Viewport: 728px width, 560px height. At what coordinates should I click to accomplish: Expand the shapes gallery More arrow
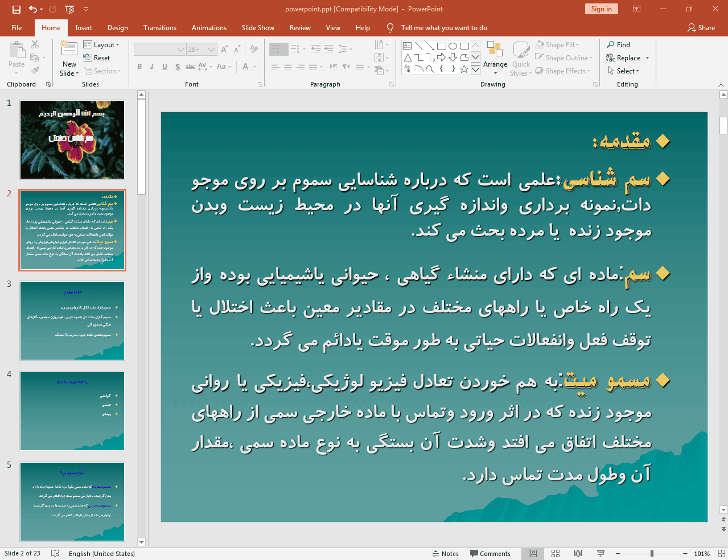[475, 69]
